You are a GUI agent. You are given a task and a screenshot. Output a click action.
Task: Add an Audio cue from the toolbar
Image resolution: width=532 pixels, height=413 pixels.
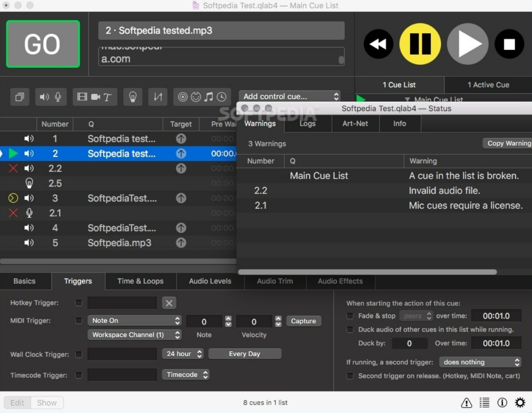click(x=44, y=97)
